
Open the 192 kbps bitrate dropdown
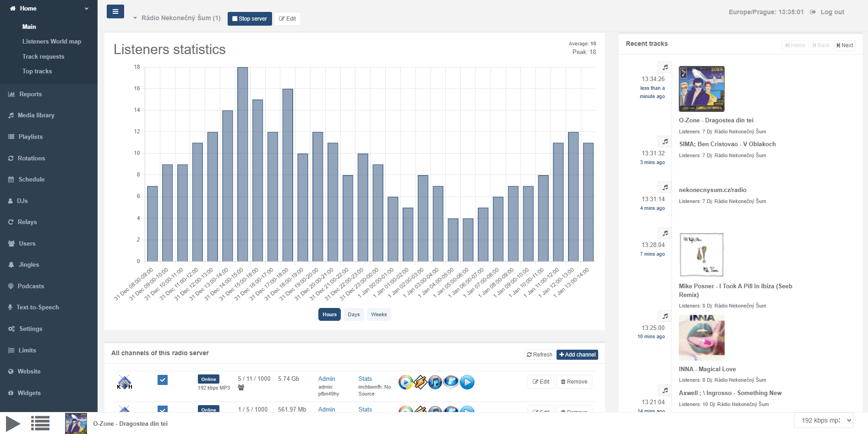[824, 420]
